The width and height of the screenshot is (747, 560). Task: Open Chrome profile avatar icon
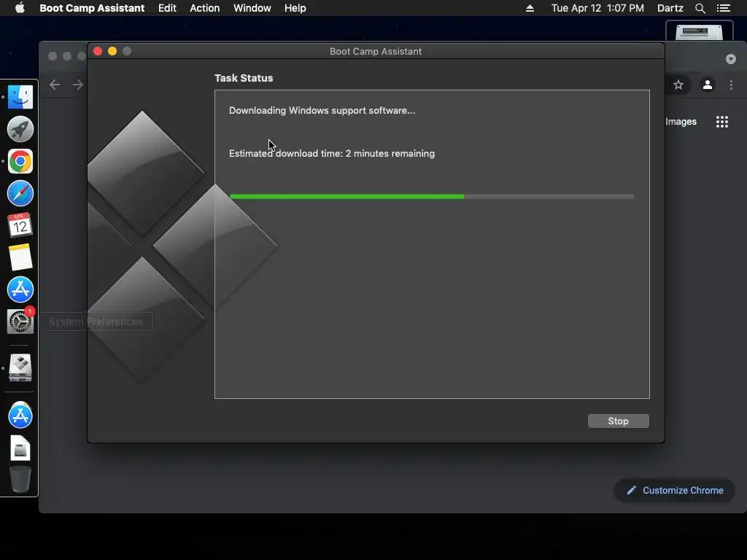click(708, 85)
